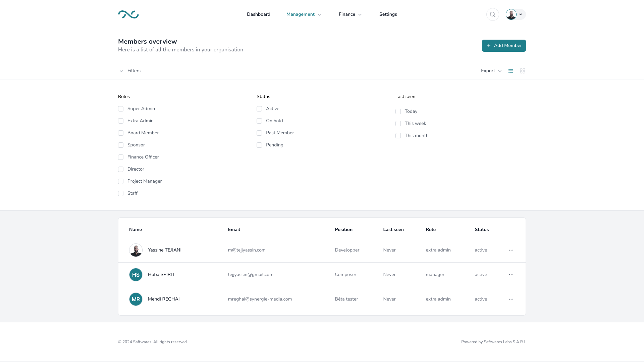Switch to list view layout
The height and width of the screenshot is (362, 644).
click(510, 71)
